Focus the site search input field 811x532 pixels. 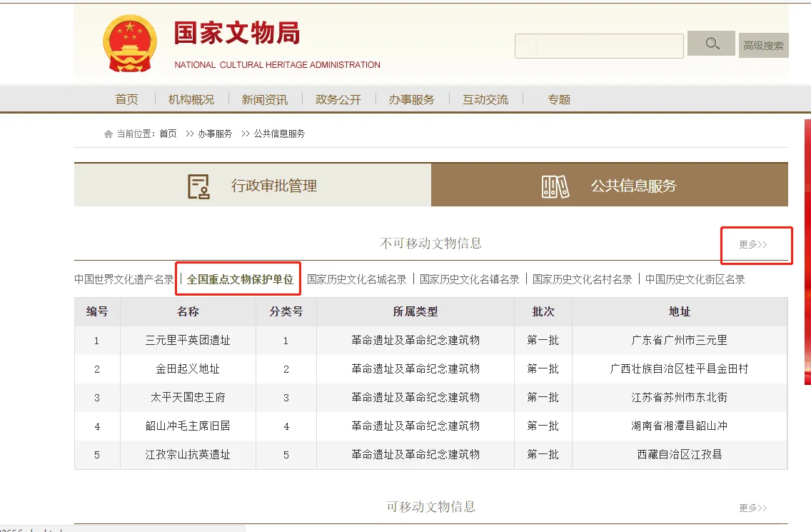(x=599, y=46)
